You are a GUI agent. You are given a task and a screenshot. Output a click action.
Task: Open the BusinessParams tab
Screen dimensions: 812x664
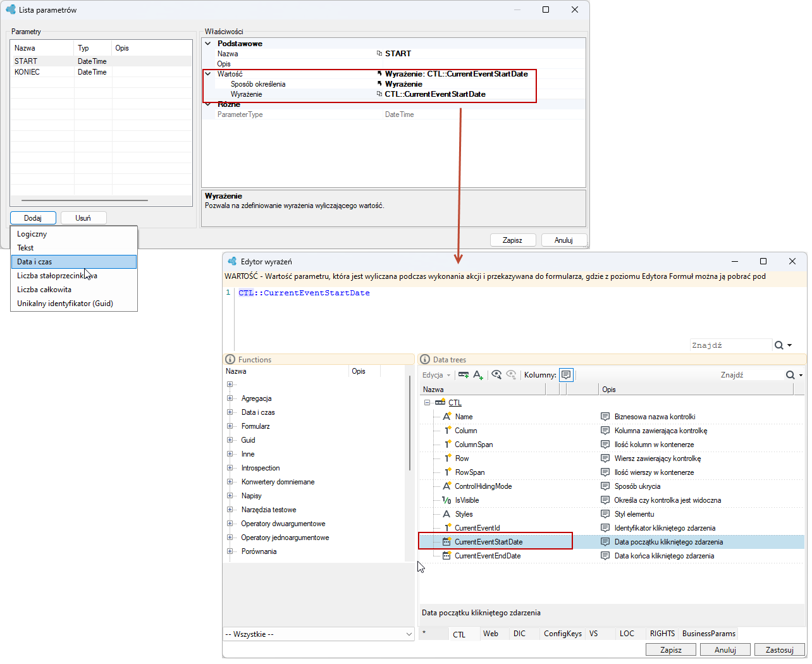coord(708,634)
